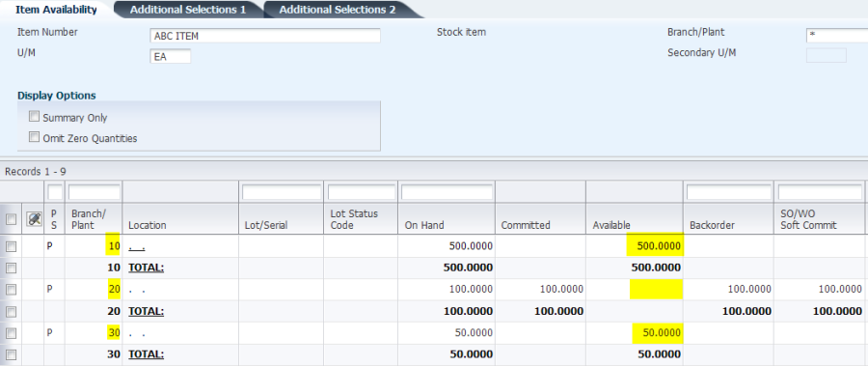
Task: Select row checkbox for Branch/Plant 10 detail line
Action: [11, 246]
